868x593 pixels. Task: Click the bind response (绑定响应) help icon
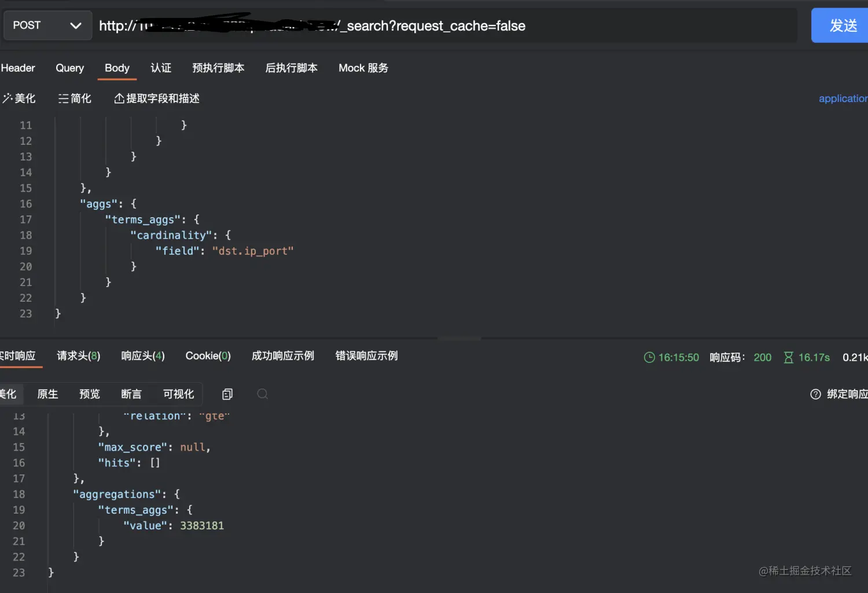[815, 394]
